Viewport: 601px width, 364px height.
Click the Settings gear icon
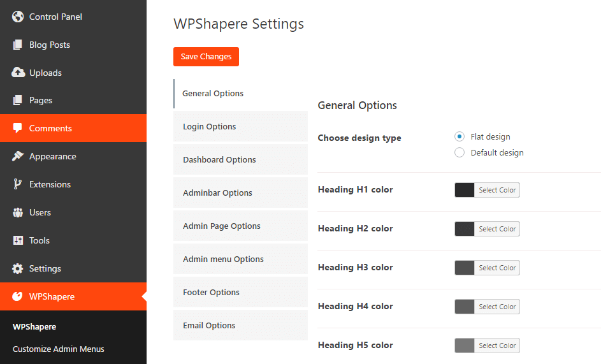pyautogui.click(x=18, y=268)
